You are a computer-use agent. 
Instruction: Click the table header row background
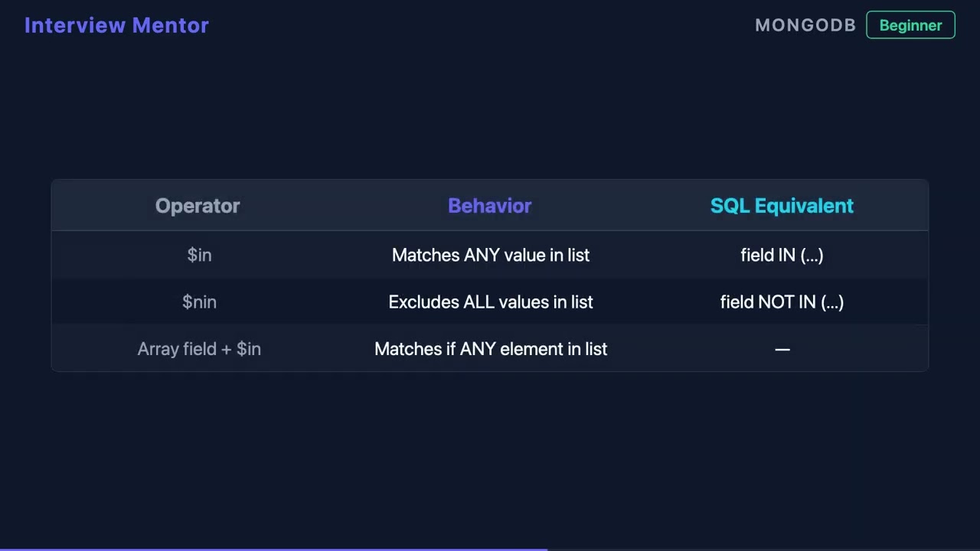point(490,206)
